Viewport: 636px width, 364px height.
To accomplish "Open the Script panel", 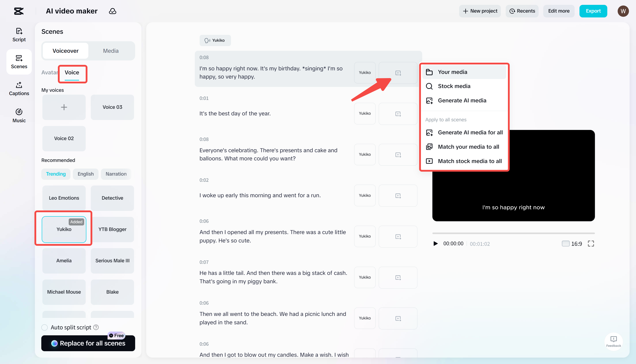I will 19,34.
